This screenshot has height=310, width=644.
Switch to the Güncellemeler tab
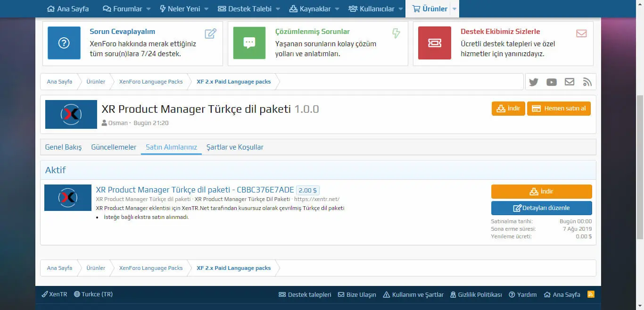click(114, 147)
